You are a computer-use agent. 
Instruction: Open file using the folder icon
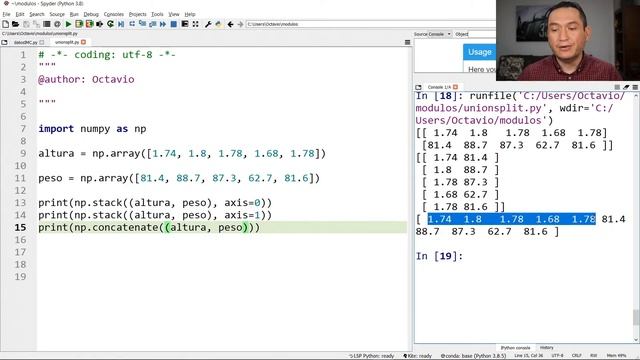pyautogui.click(x=16, y=24)
